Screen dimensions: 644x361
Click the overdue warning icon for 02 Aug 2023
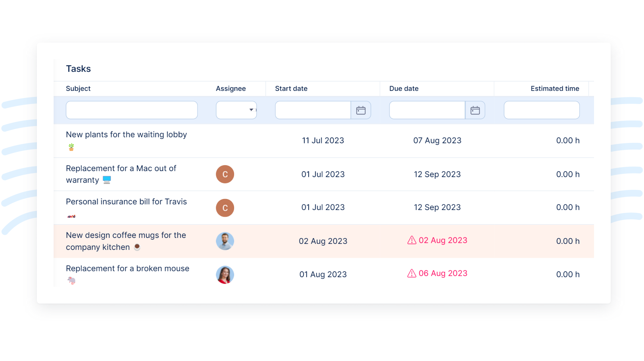click(412, 240)
